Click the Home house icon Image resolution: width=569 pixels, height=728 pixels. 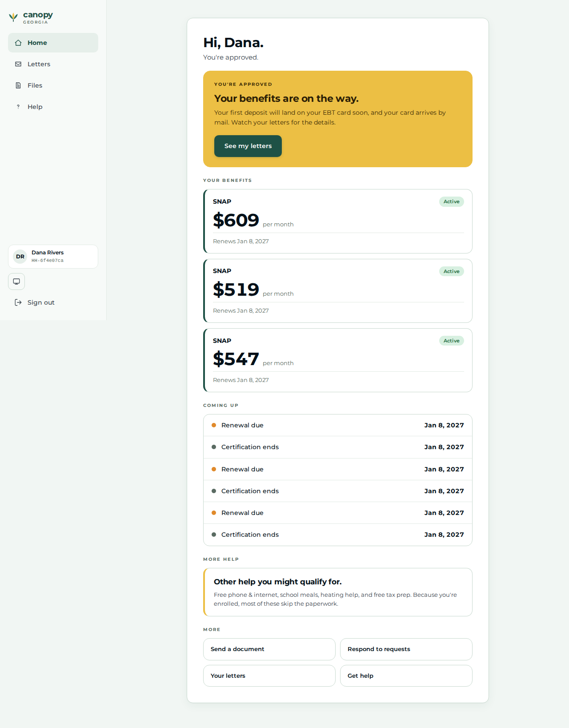click(18, 43)
